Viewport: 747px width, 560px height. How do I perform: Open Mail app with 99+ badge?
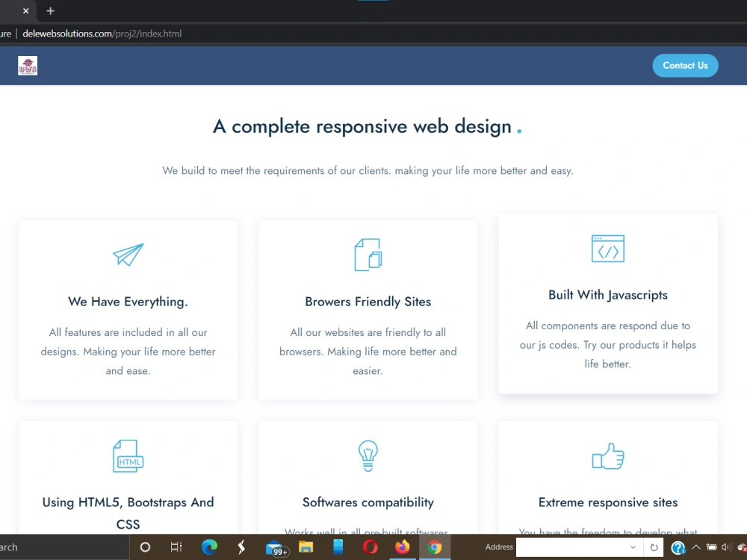pyautogui.click(x=276, y=548)
